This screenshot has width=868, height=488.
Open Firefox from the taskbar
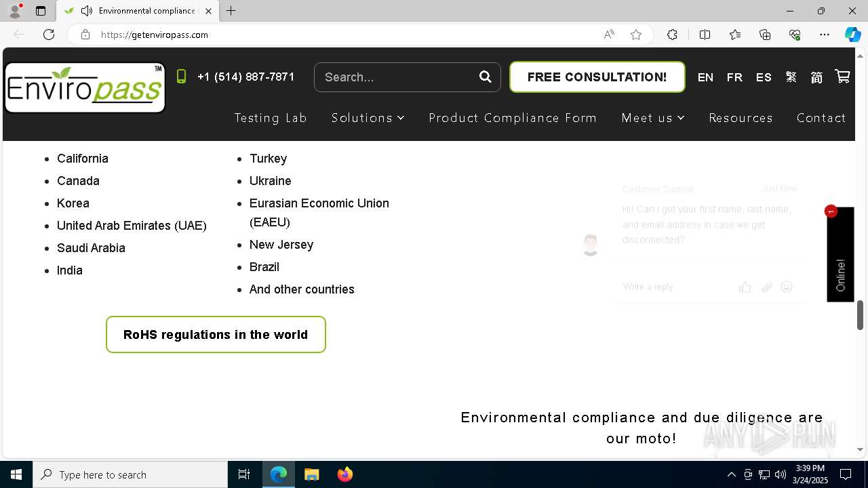[344, 474]
